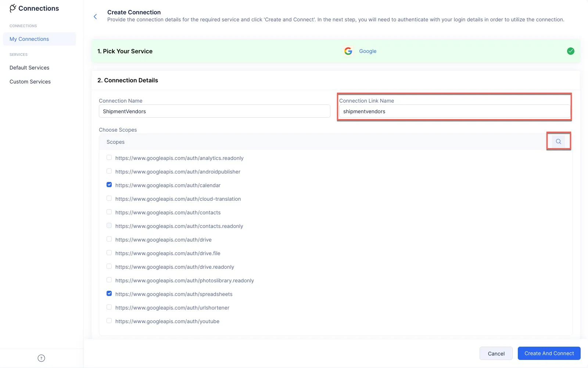This screenshot has height=368, width=588.
Task: Tick the auth/contacts scope checkbox
Action: point(109,212)
